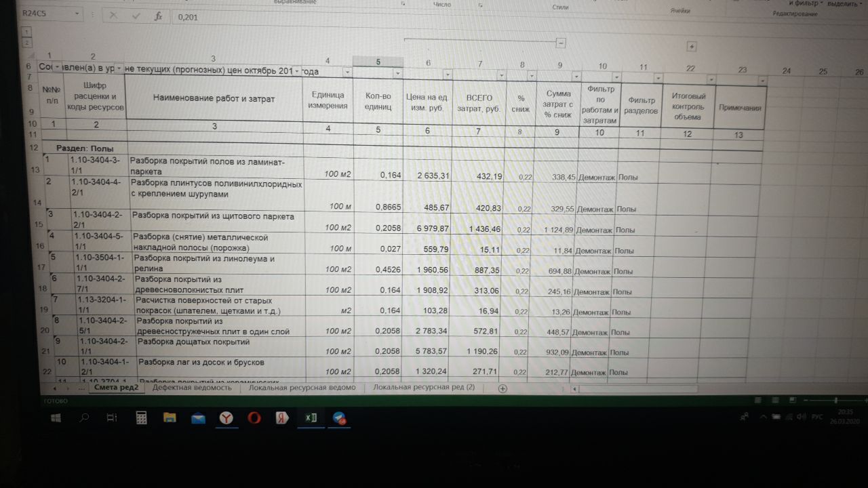Select the Примечания header cell
The width and height of the screenshot is (868, 488).
pyautogui.click(x=740, y=108)
